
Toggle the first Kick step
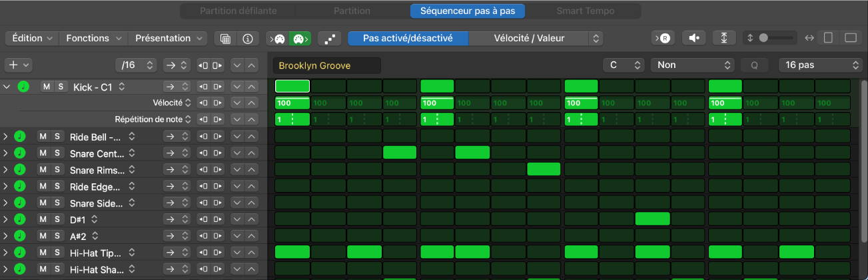(292, 86)
